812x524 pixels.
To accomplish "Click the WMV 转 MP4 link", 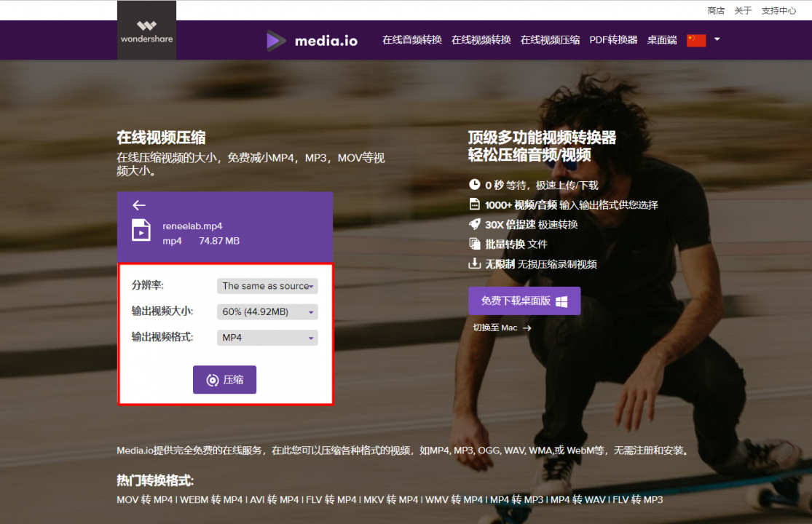I will pos(454,500).
